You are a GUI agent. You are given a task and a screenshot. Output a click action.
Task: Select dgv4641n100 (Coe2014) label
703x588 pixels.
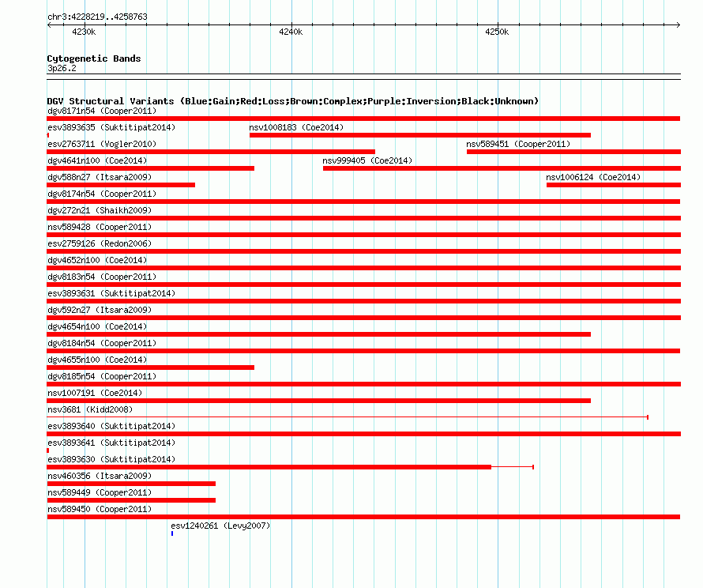point(97,160)
